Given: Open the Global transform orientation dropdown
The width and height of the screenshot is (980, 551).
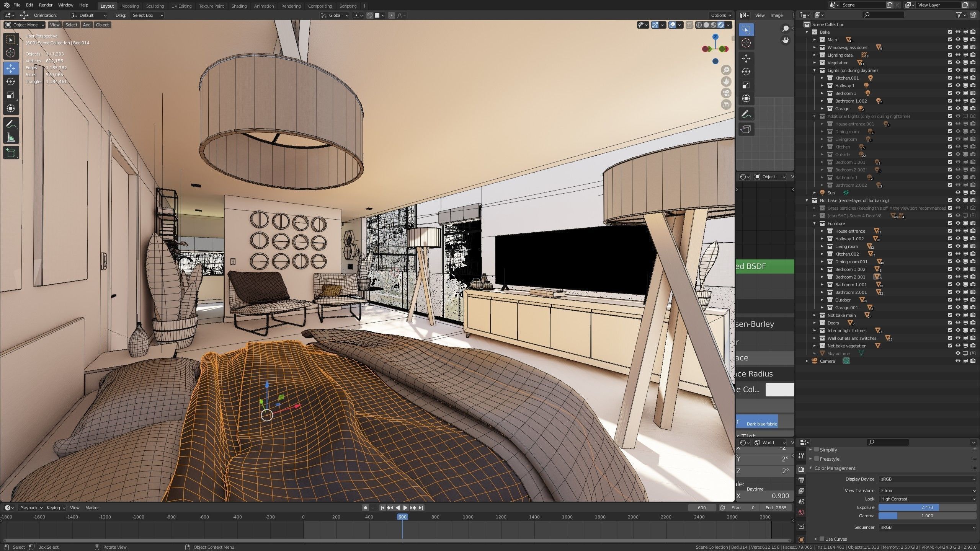Looking at the screenshot, I should point(335,15).
